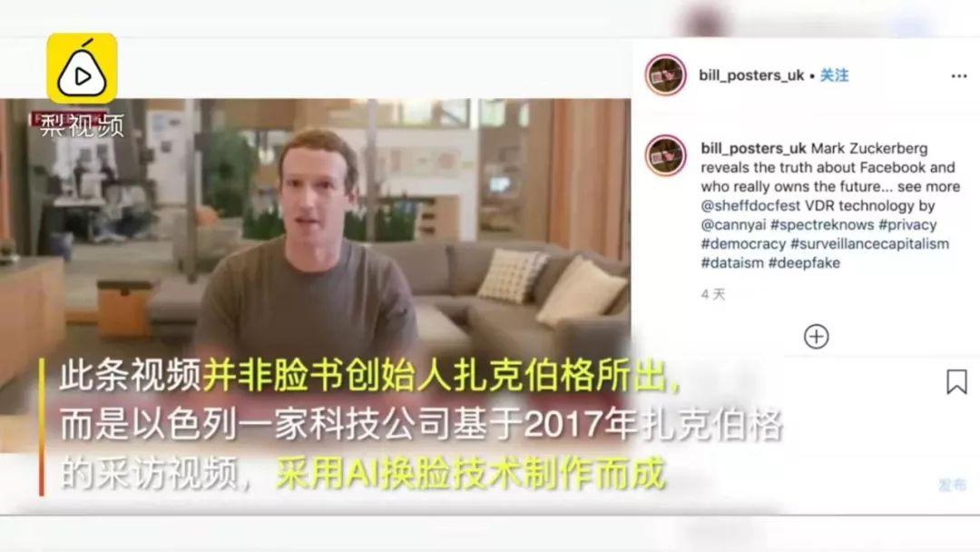
Task: Open the #deepfake hashtag
Action: pos(804,262)
